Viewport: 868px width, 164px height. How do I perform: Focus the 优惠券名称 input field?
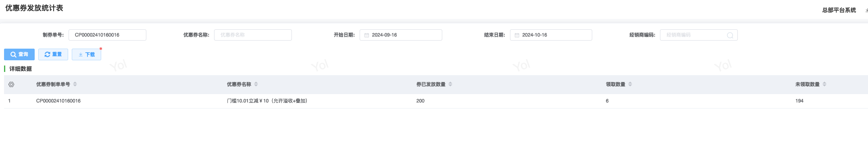(x=253, y=35)
